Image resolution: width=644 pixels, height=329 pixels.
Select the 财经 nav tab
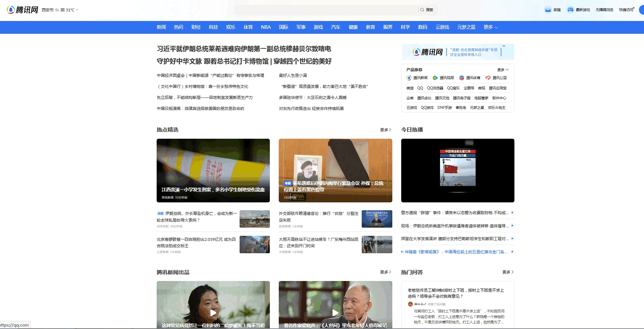coord(196,27)
